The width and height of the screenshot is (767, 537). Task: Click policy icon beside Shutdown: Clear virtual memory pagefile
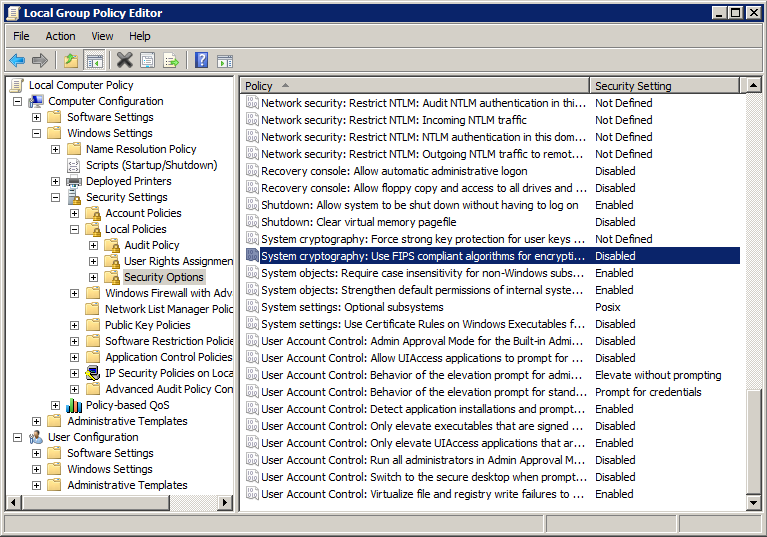coord(252,222)
